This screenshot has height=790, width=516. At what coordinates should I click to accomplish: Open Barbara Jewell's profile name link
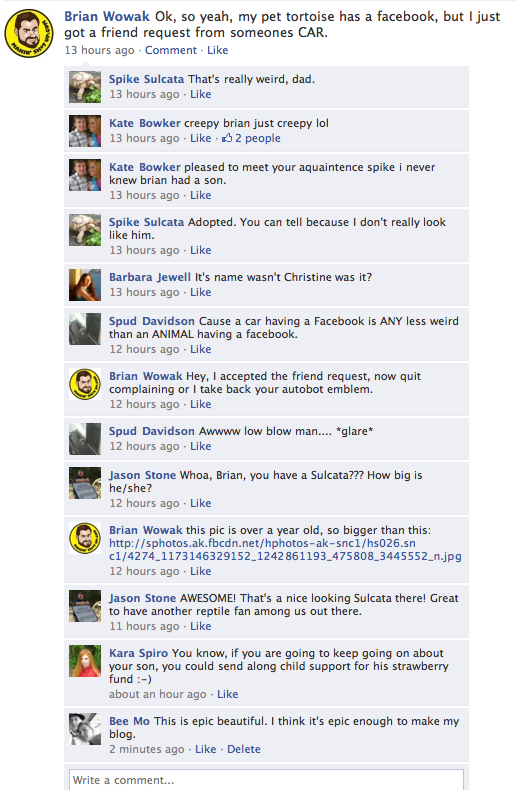pyautogui.click(x=150, y=277)
